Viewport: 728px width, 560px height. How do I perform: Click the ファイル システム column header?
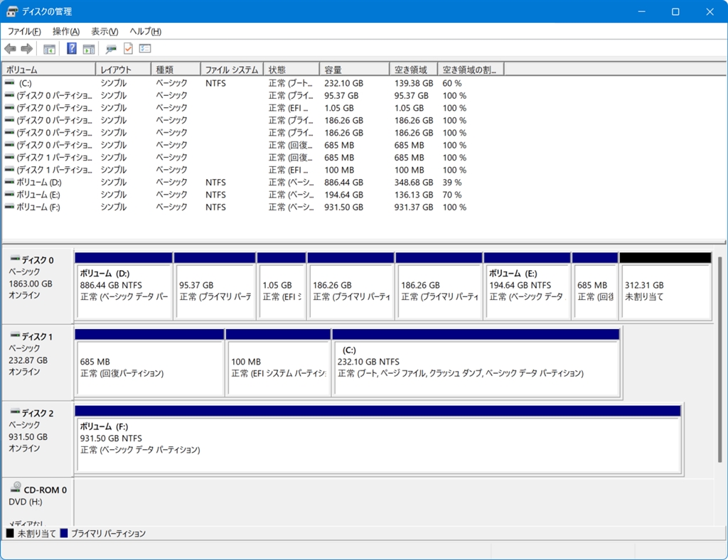click(x=231, y=70)
